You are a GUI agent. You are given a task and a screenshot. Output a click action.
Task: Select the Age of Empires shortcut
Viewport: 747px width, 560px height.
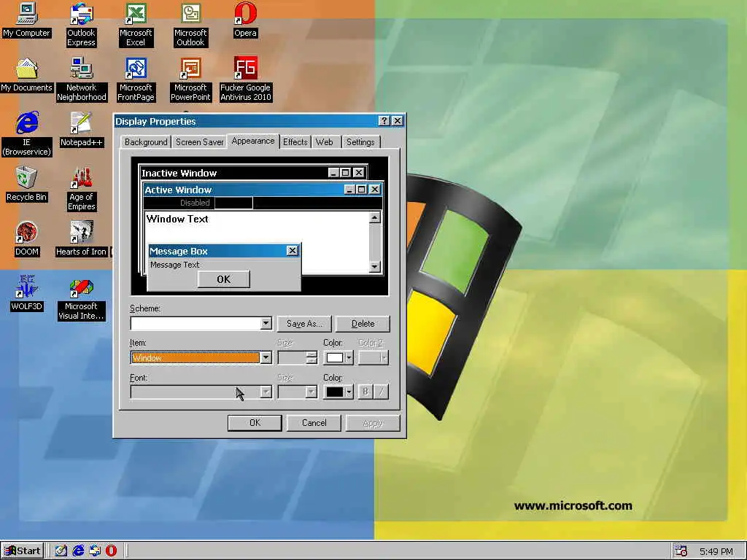click(82, 189)
